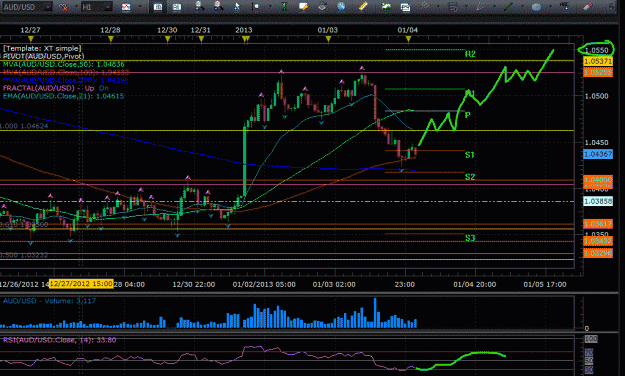The width and height of the screenshot is (625, 376).
Task: Select the pointer cursor tool
Action: (237, 7)
